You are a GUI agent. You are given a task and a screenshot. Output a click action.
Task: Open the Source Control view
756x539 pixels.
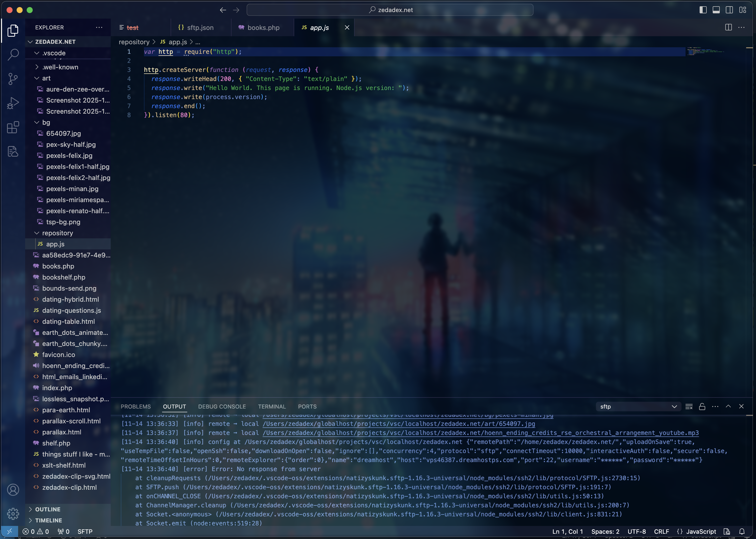pyautogui.click(x=13, y=79)
